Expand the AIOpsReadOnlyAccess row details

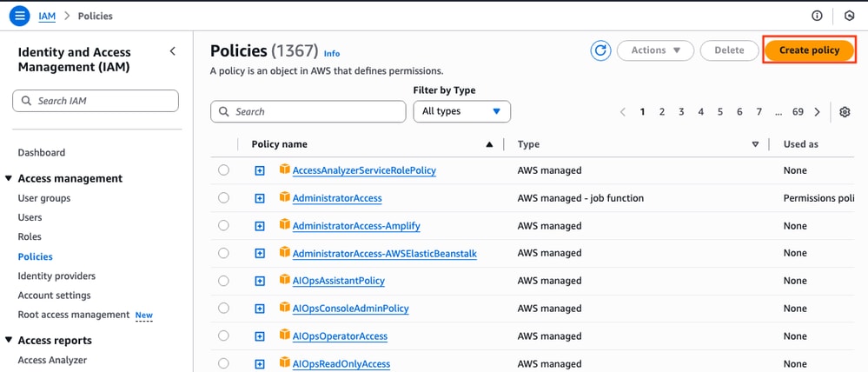click(260, 364)
